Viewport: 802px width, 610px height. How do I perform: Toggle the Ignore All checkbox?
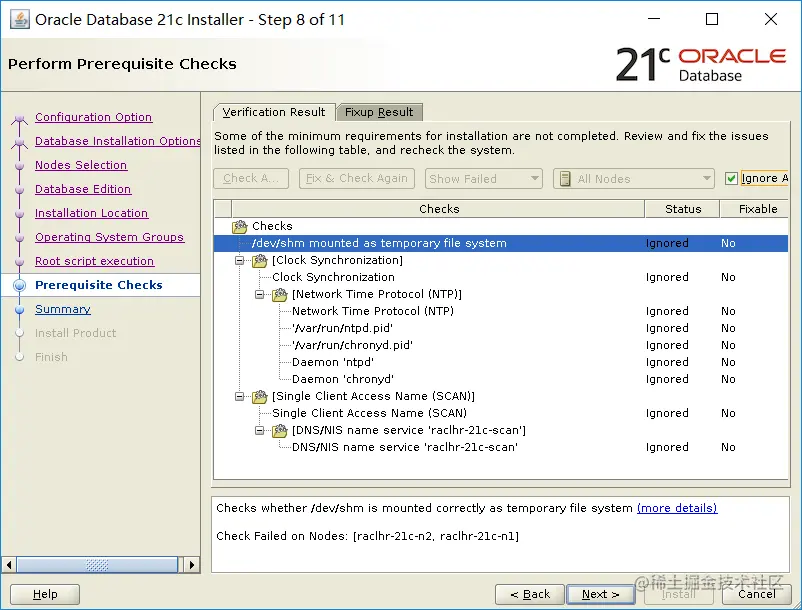tap(731, 178)
